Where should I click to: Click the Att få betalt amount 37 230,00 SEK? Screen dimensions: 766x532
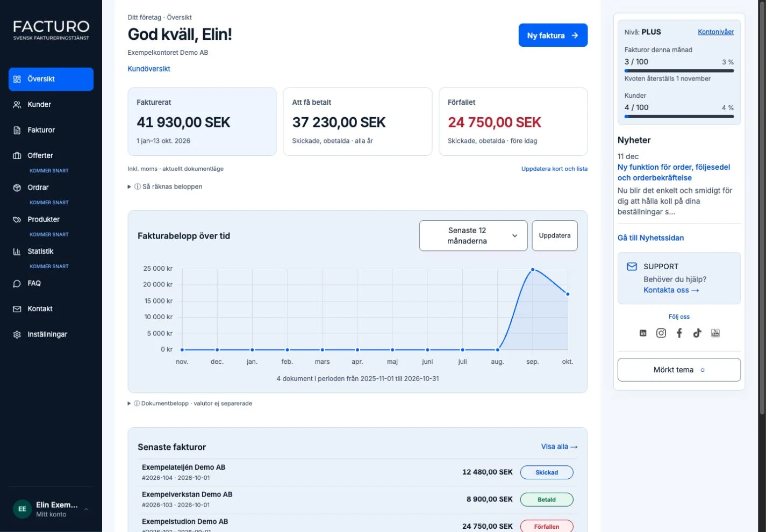[x=339, y=123]
